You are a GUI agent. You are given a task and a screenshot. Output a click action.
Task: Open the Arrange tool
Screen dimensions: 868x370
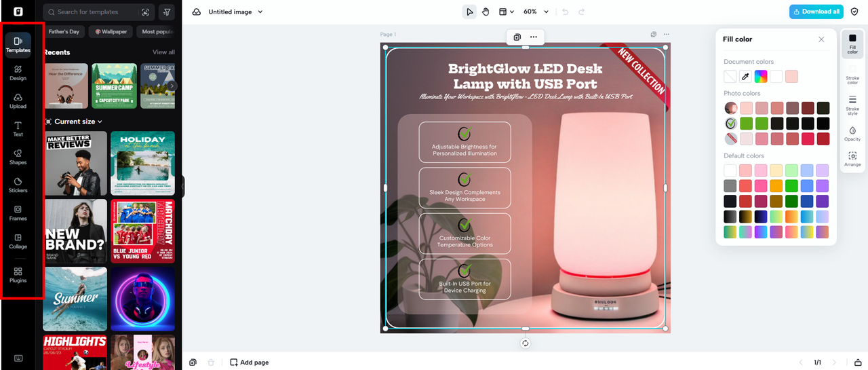click(852, 160)
